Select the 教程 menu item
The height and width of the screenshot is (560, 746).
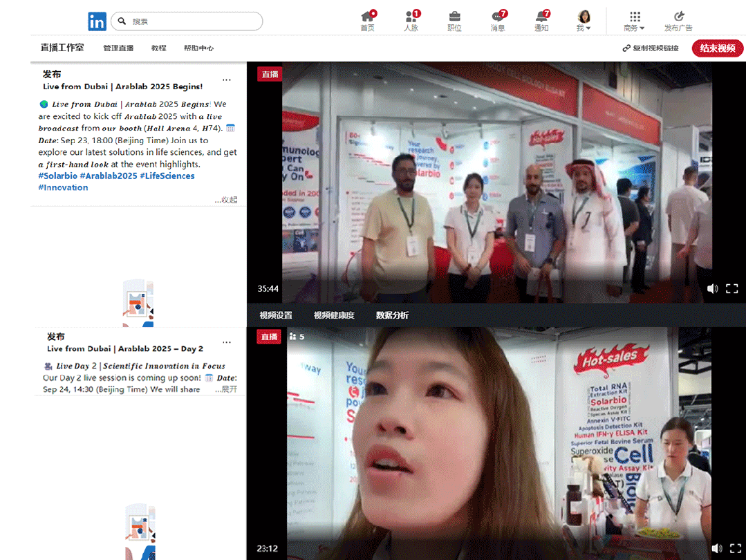click(159, 48)
